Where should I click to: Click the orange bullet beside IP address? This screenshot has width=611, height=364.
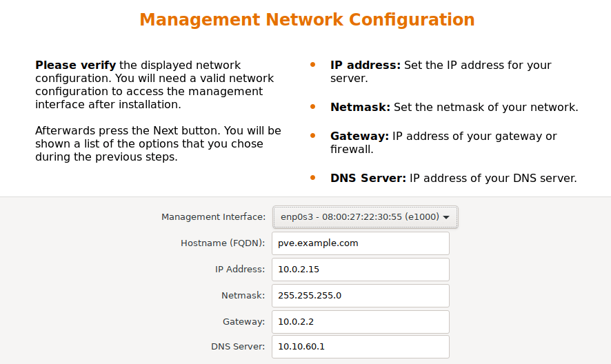(313, 65)
